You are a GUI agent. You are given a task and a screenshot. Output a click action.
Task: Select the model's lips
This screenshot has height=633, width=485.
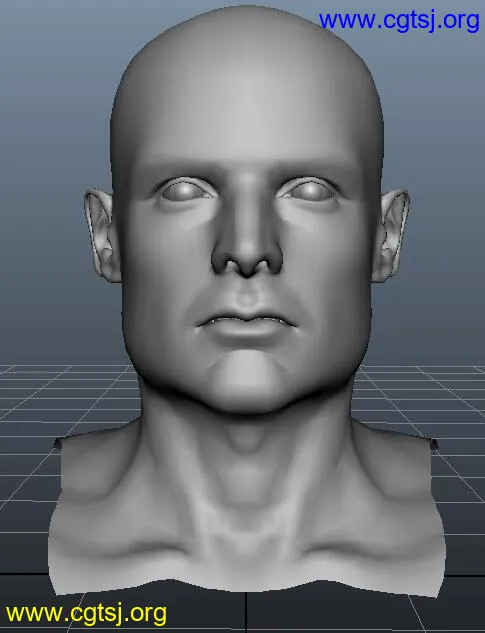[247, 325]
